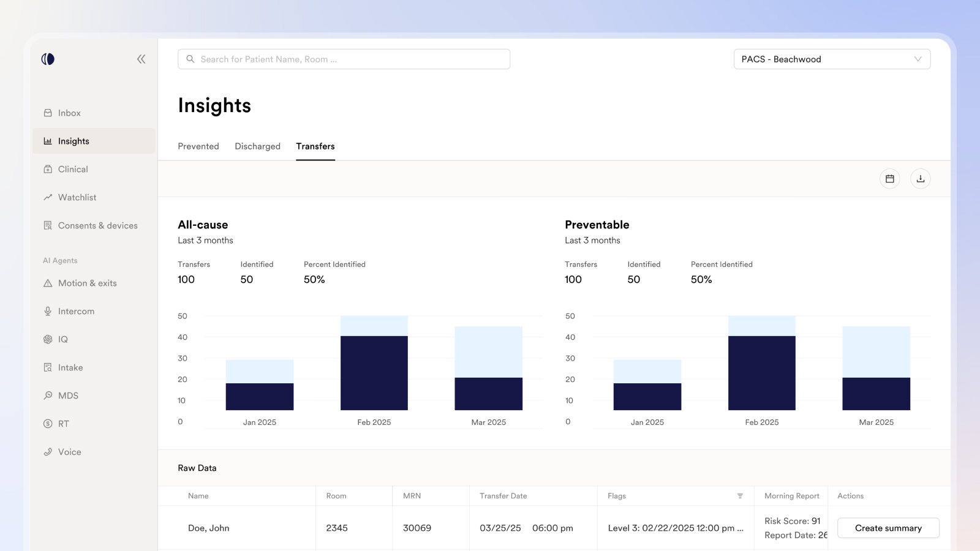Switch to the Discharged tab

coord(258,146)
